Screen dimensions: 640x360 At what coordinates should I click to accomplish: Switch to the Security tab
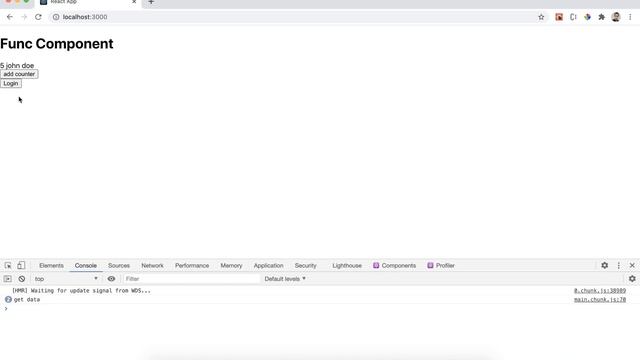(305, 265)
